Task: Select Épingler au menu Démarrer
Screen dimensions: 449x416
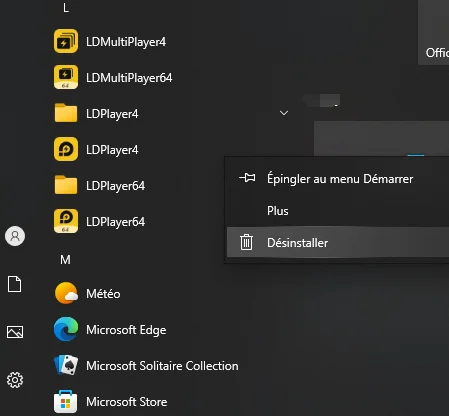Action: pos(337,179)
